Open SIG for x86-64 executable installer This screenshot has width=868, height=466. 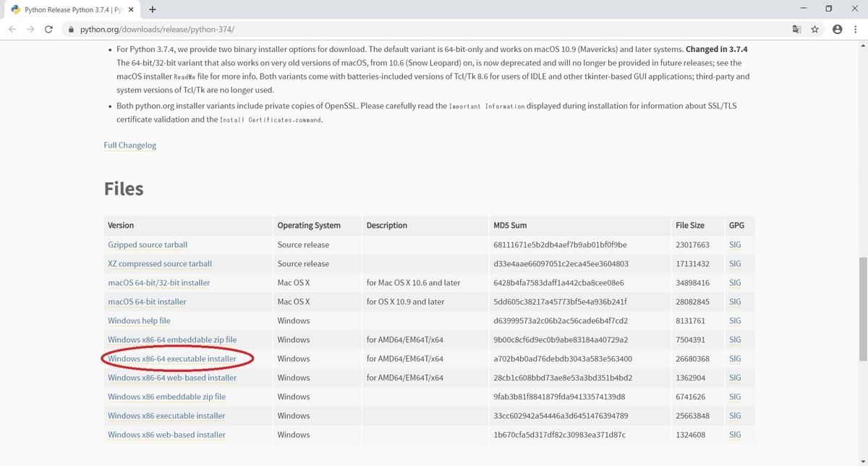(735, 359)
